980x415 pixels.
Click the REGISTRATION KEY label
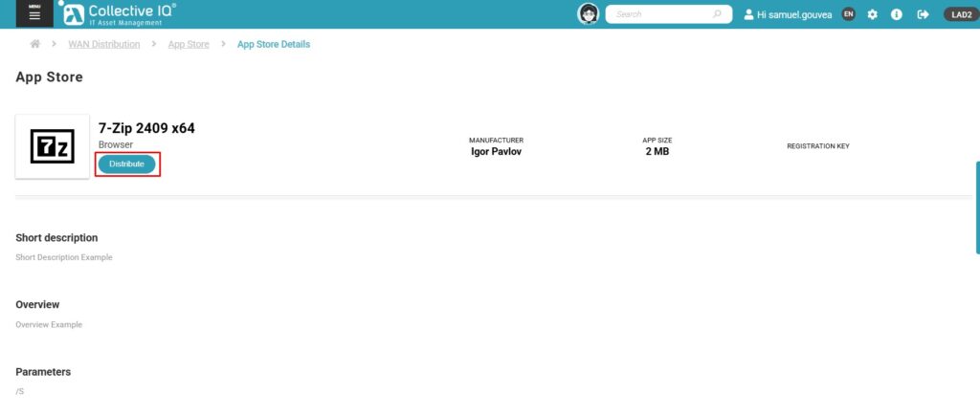pos(818,146)
